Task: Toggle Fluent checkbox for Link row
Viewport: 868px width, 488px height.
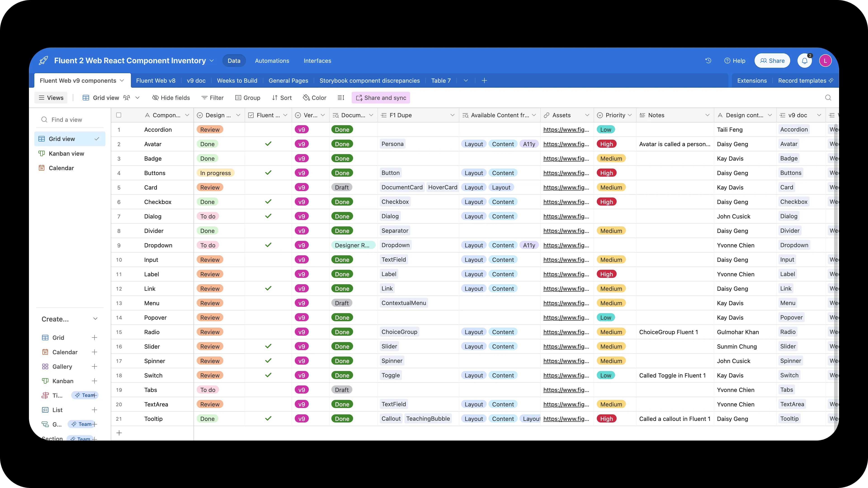Action: (x=268, y=289)
